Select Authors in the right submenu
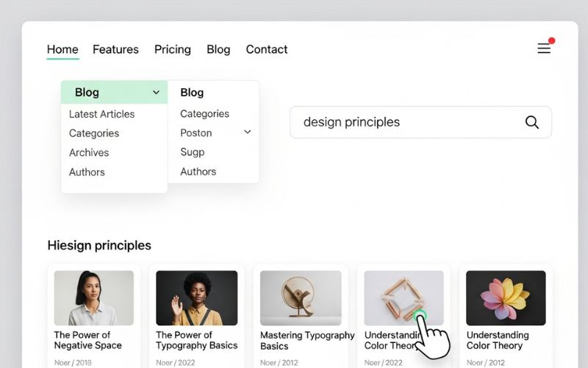This screenshot has height=368, width=588. click(198, 171)
